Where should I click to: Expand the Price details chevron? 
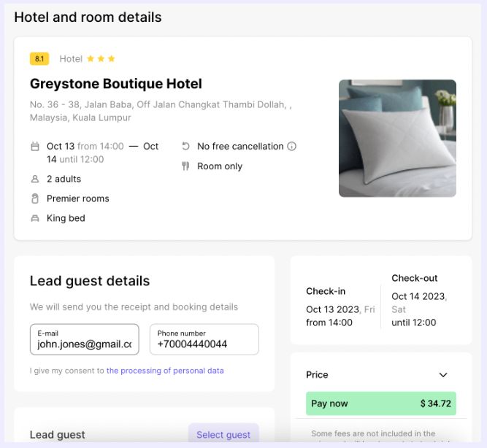point(443,375)
